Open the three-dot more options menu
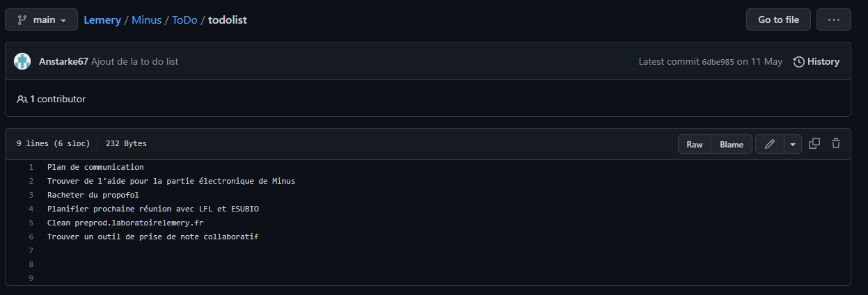Screen dimensions: 868x295 tap(833, 20)
